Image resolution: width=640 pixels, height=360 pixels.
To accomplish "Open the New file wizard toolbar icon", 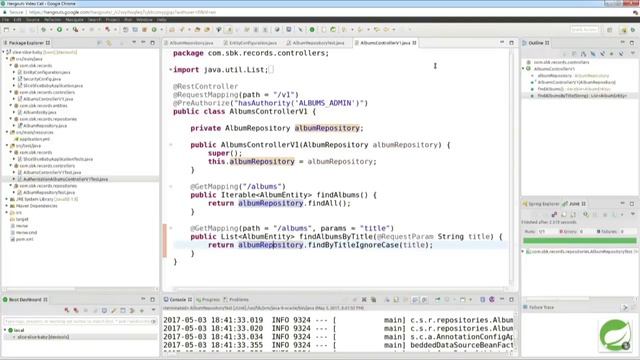I will pos(6,29).
